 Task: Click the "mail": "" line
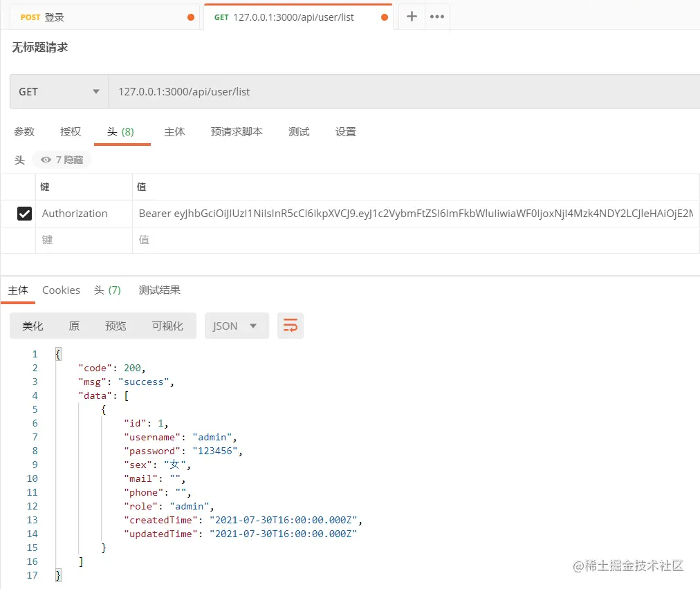[x=154, y=479]
